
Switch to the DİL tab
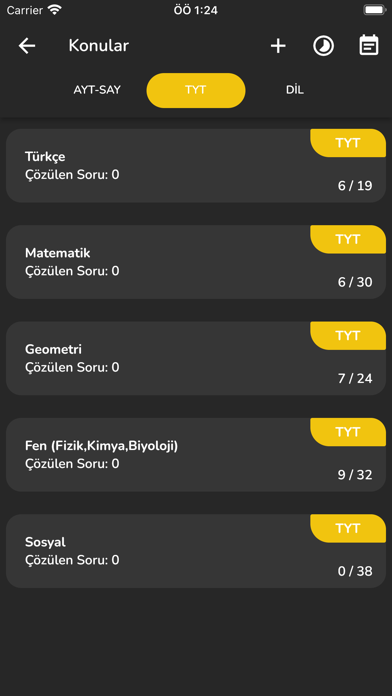point(295,90)
